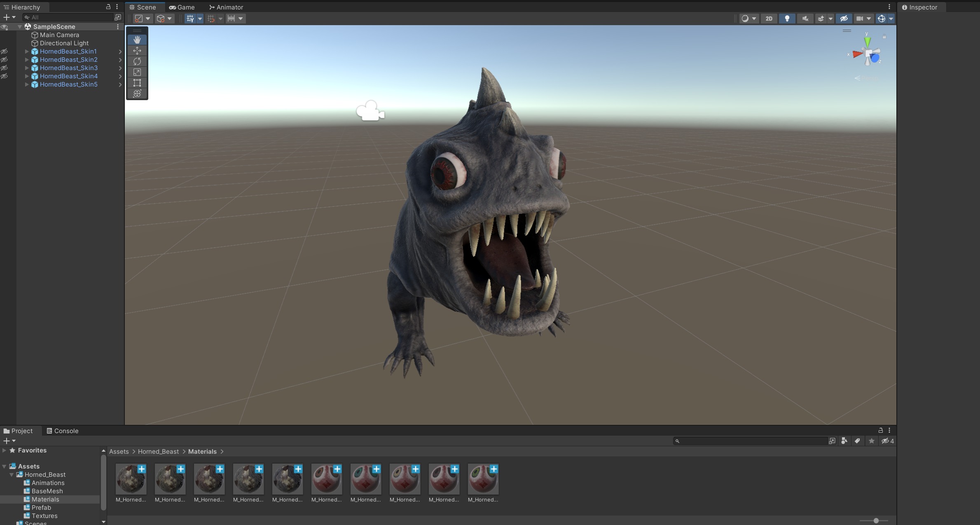Collapse the SampleScene tree
Viewport: 980px width, 525px height.
pos(20,27)
